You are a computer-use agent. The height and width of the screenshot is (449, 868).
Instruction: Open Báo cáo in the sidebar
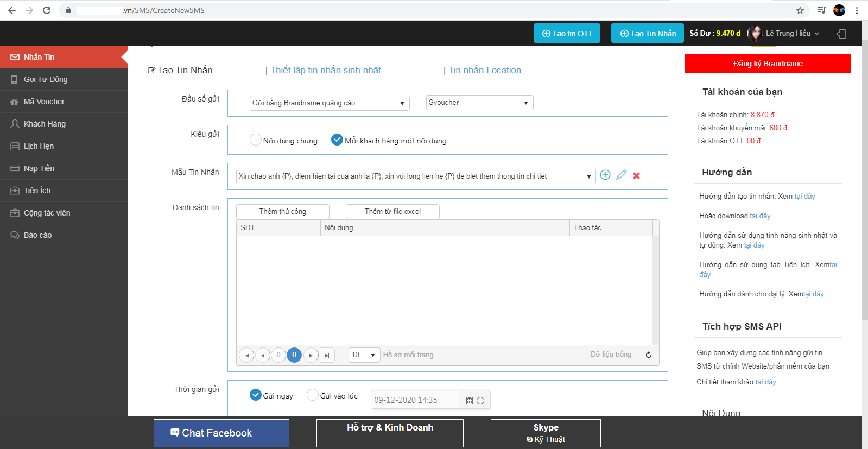point(64,235)
